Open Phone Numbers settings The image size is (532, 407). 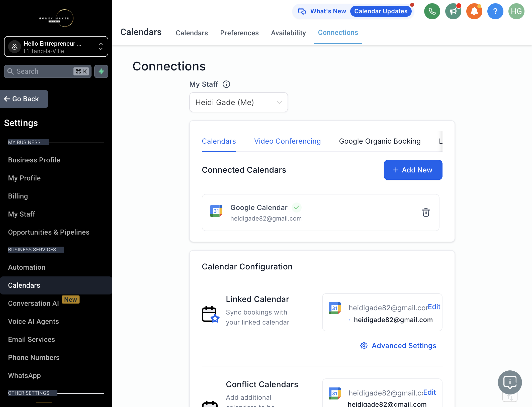tap(34, 357)
